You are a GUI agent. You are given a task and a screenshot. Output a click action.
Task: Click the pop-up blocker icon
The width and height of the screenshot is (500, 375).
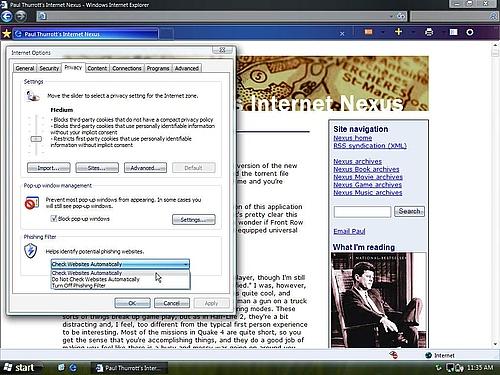[x=32, y=203]
